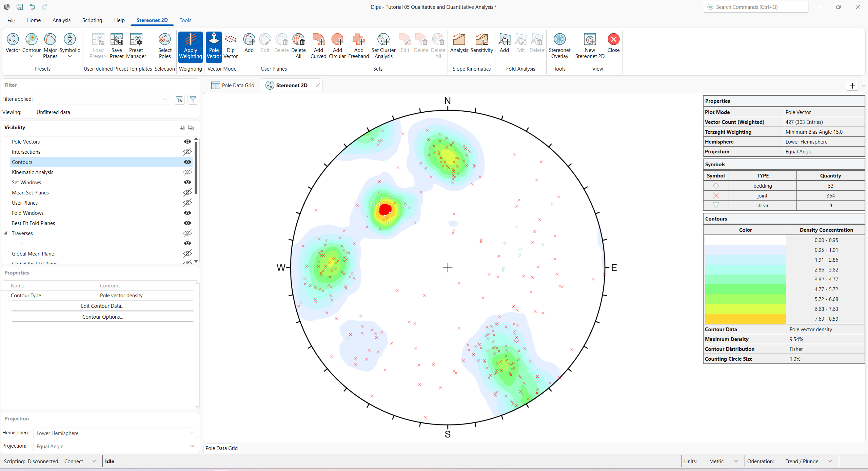The image size is (868, 471).
Task: Show the Intersections visibility
Action: click(188, 152)
